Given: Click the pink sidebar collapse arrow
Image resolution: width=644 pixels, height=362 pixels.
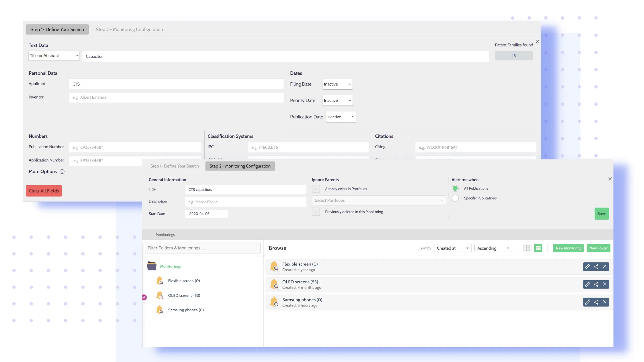Looking at the screenshot, I should (144, 297).
